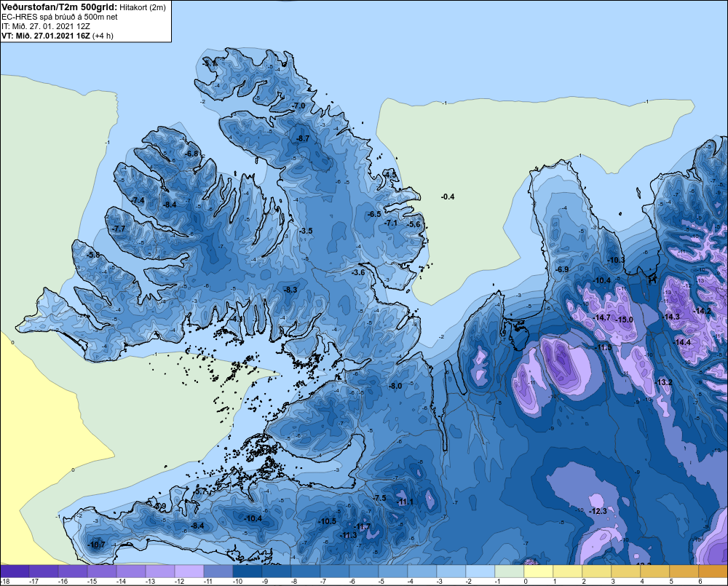The width and height of the screenshot is (728, 586).
Task: Select the legend swatch between -7 and -6
Action: 335,571
